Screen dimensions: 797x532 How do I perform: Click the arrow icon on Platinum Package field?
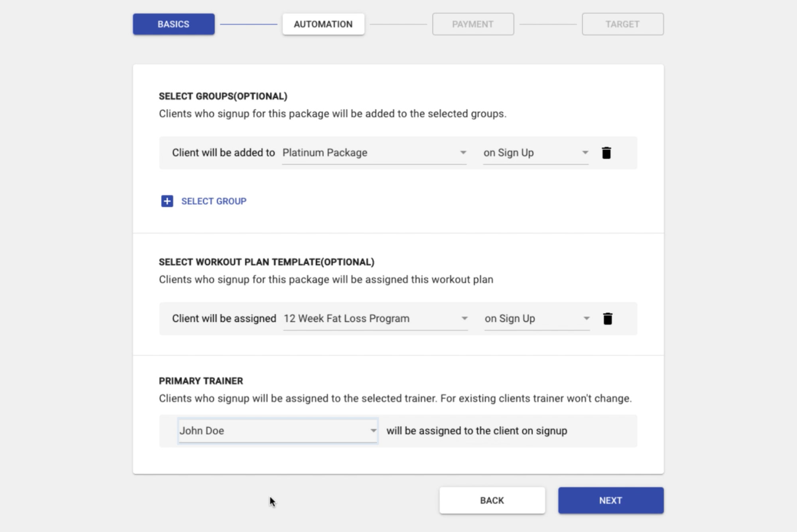[x=463, y=153]
